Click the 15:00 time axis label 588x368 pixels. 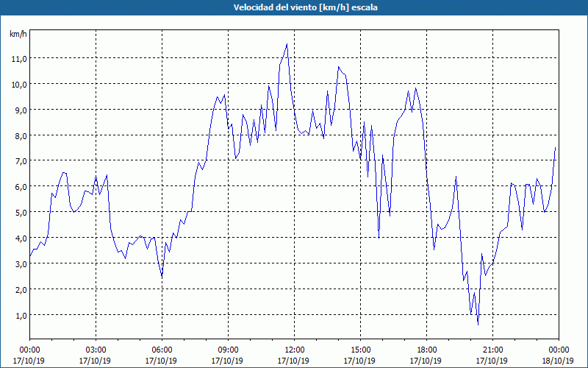[360, 350]
